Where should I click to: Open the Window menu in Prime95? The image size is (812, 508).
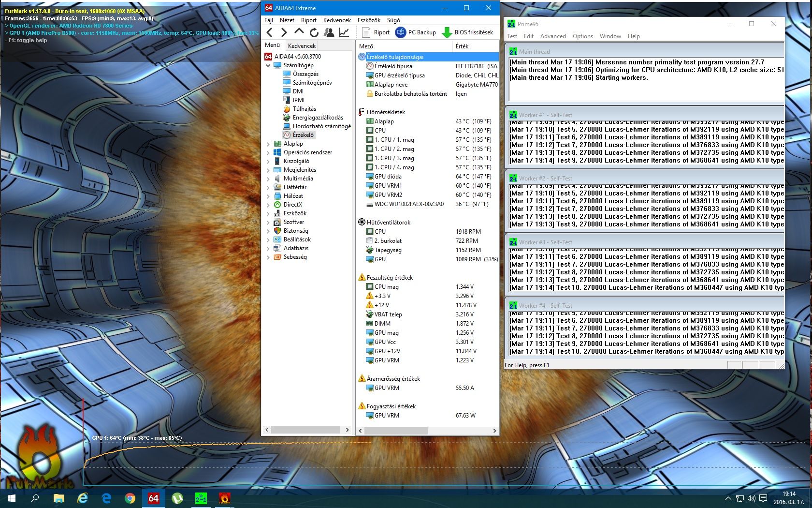pos(610,36)
